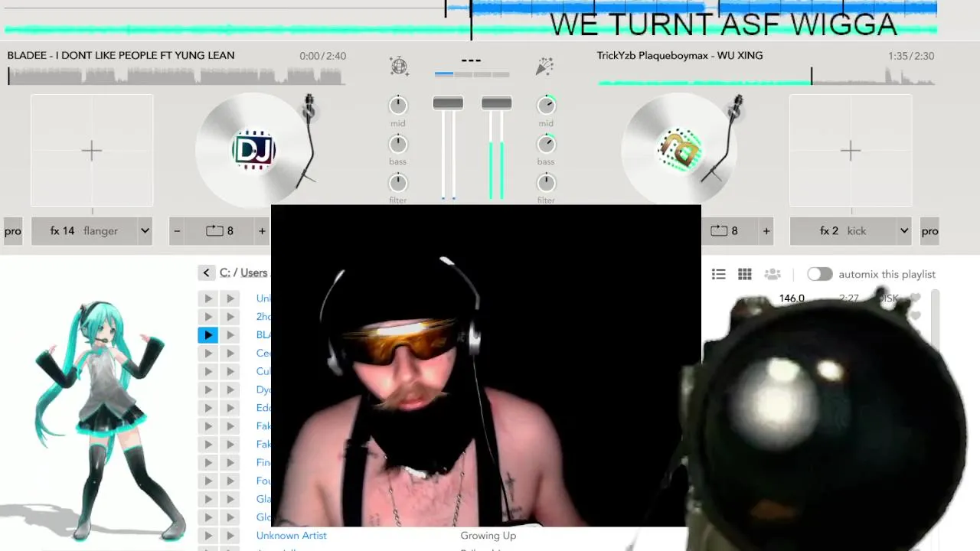Open the Users folder in folder path
Screen dimensions: 980x551
(254, 272)
